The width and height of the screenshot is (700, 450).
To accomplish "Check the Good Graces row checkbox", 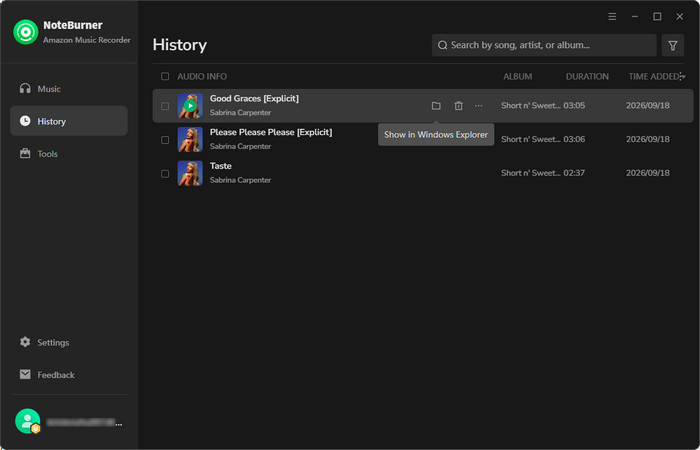I will 165,106.
